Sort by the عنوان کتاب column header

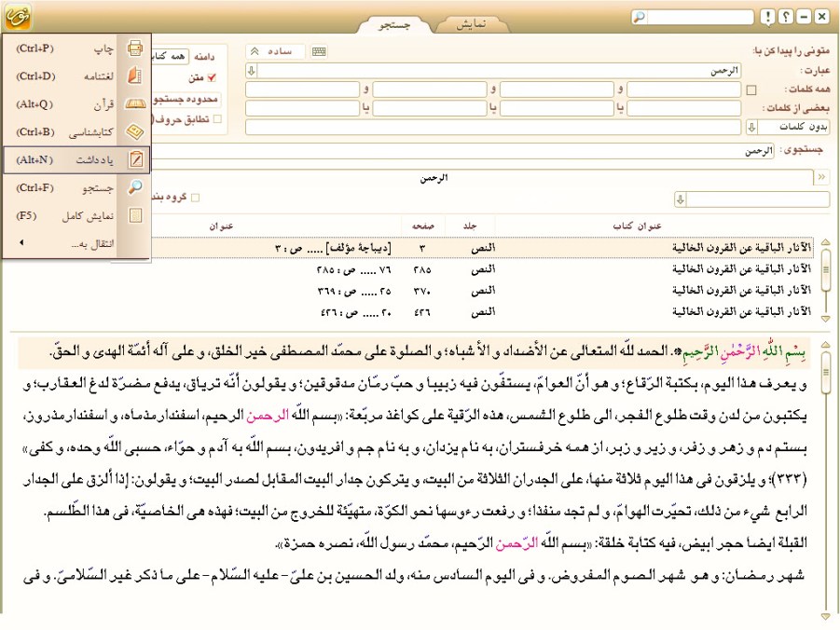pos(638,226)
